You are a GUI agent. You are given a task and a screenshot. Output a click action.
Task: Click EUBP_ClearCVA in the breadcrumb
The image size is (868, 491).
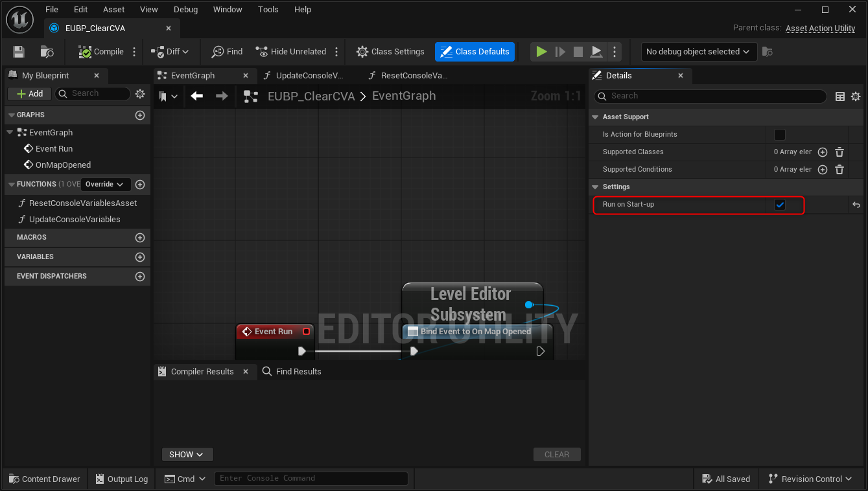[x=311, y=96]
